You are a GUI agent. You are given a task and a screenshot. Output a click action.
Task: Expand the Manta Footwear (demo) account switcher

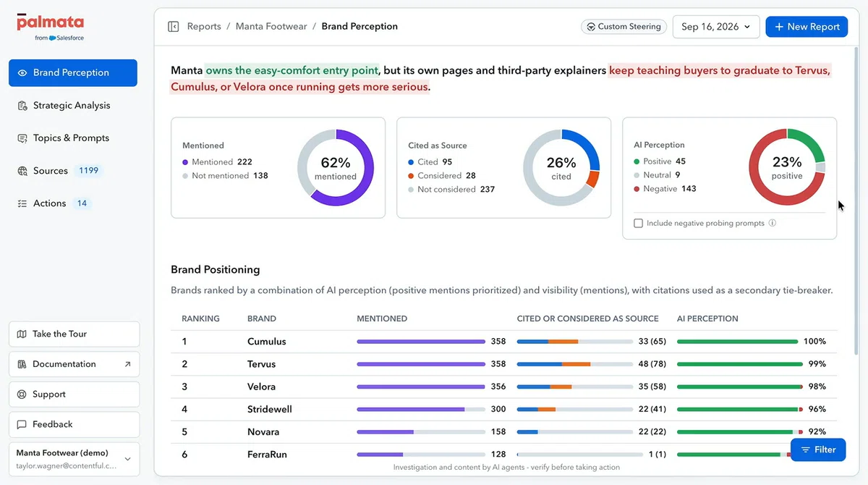click(75, 459)
